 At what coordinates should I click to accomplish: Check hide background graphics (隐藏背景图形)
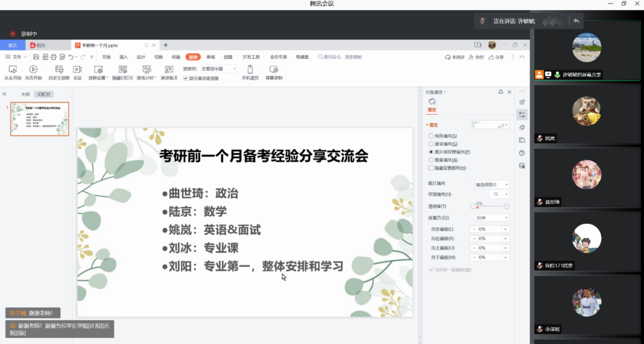click(x=431, y=167)
